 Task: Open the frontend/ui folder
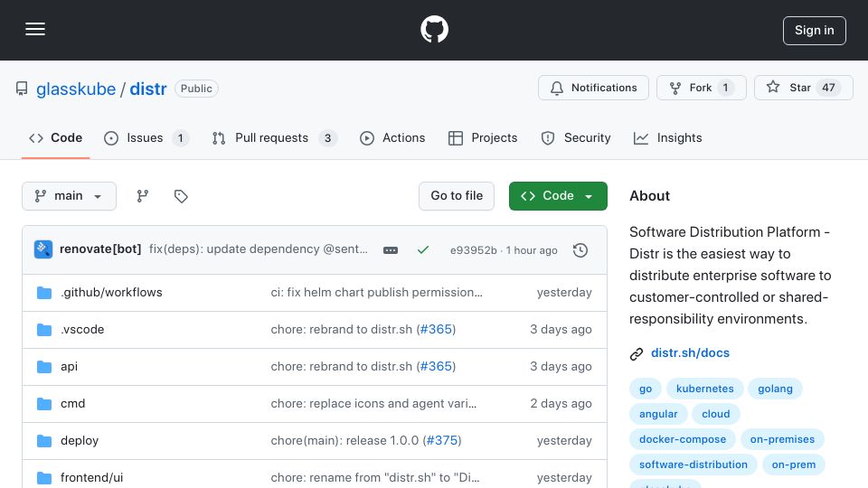92,477
